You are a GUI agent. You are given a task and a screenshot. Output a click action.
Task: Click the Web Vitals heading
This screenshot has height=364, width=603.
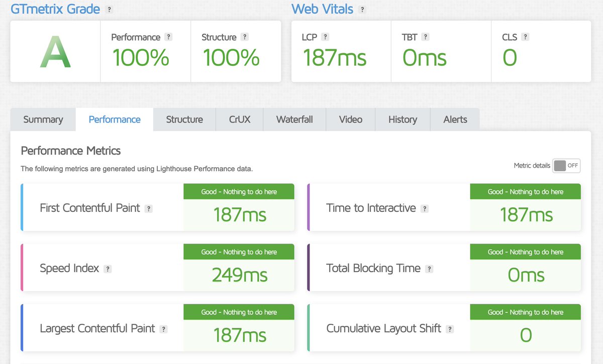[322, 9]
